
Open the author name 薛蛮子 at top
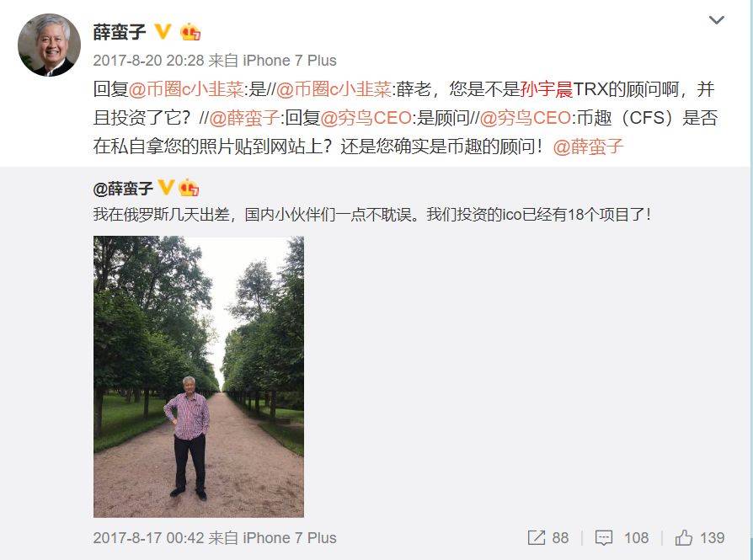pyautogui.click(x=120, y=32)
